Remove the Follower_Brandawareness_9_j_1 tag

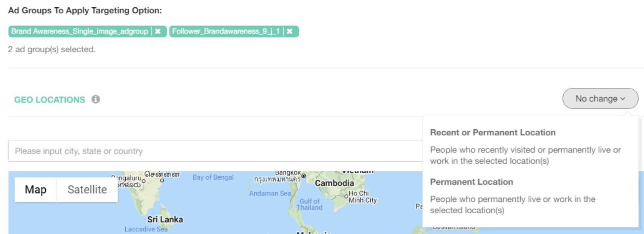[x=290, y=32]
